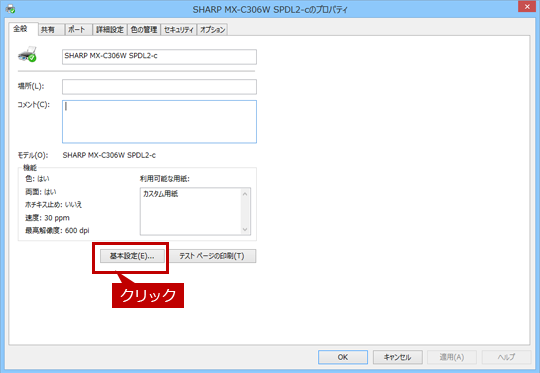Click the ホチキス止め: いいえ text
540x373 pixels.
(x=53, y=205)
